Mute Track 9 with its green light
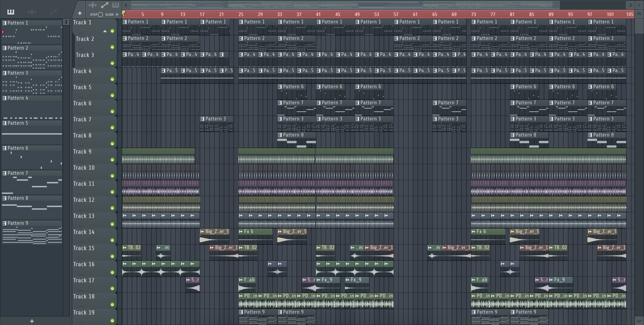The height and width of the screenshot is (325, 644). 112,160
